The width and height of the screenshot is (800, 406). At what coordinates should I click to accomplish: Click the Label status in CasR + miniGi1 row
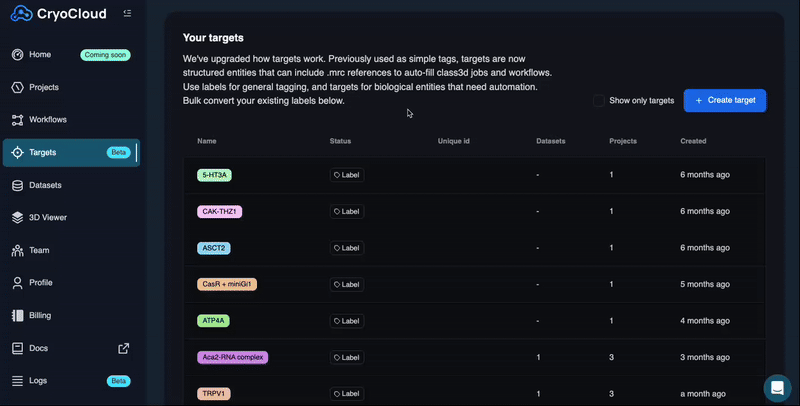(347, 284)
